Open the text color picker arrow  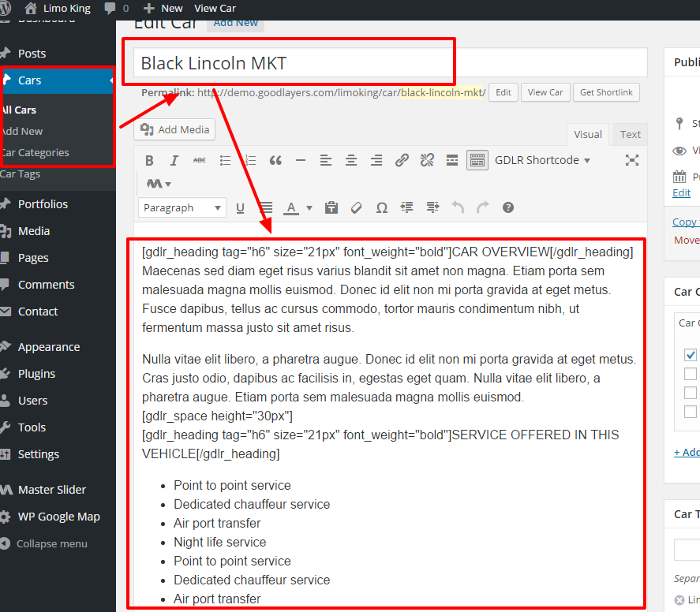[x=309, y=208]
